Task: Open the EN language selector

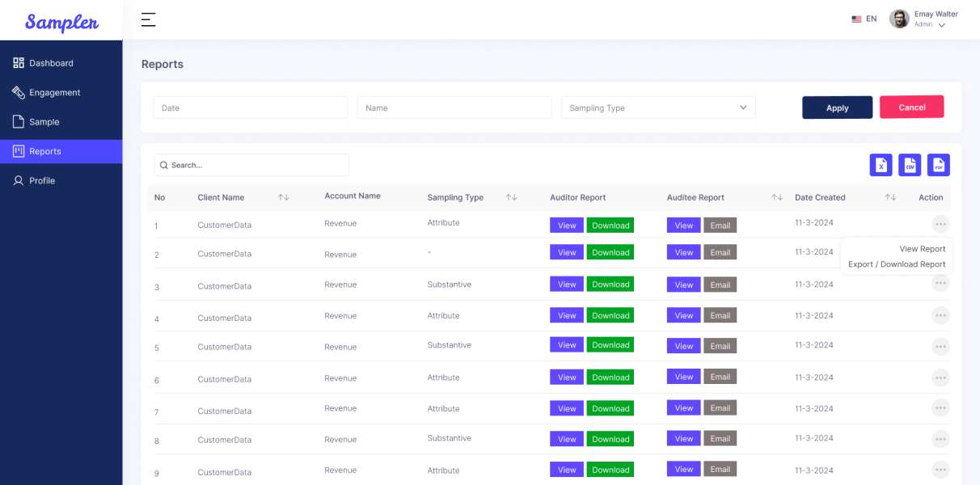Action: point(864,19)
